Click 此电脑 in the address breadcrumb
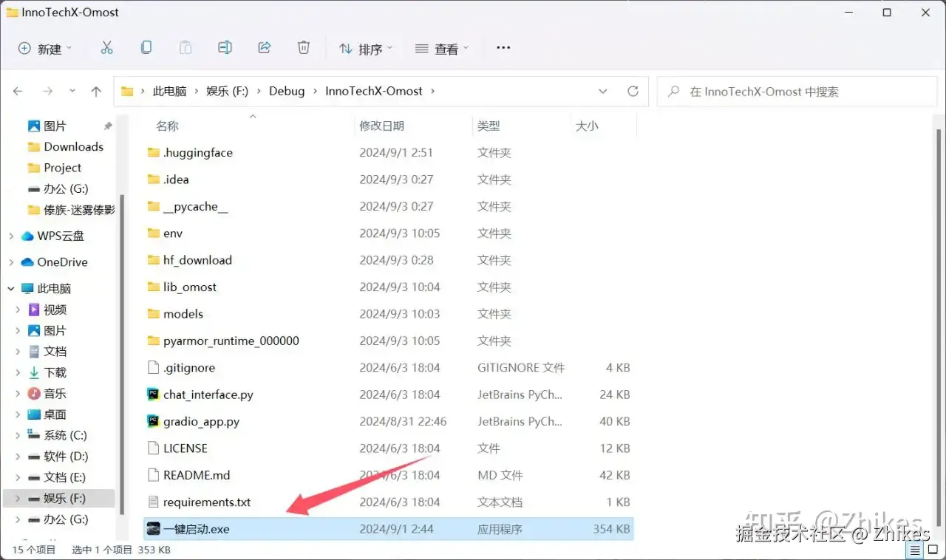Image resolution: width=946 pixels, height=560 pixels. point(169,91)
